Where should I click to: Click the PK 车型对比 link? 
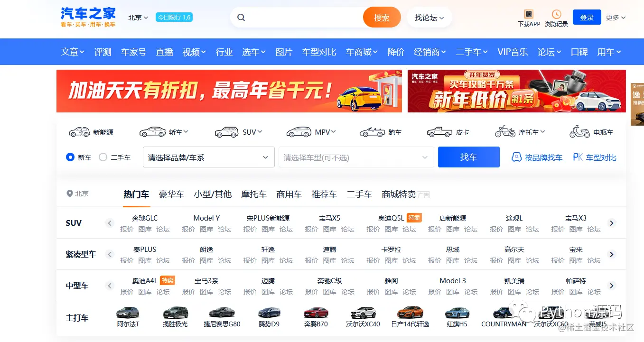(x=595, y=157)
